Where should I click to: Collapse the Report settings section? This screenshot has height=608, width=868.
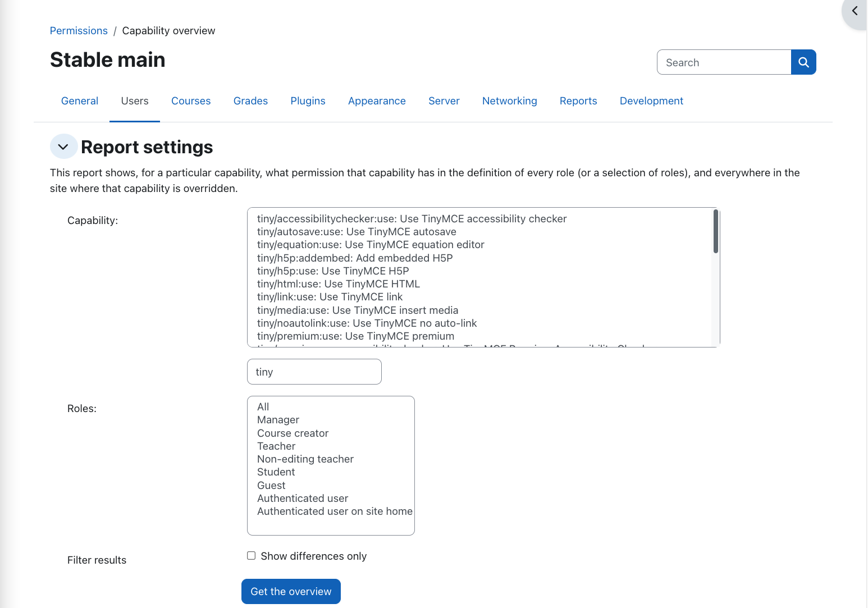[x=63, y=147]
